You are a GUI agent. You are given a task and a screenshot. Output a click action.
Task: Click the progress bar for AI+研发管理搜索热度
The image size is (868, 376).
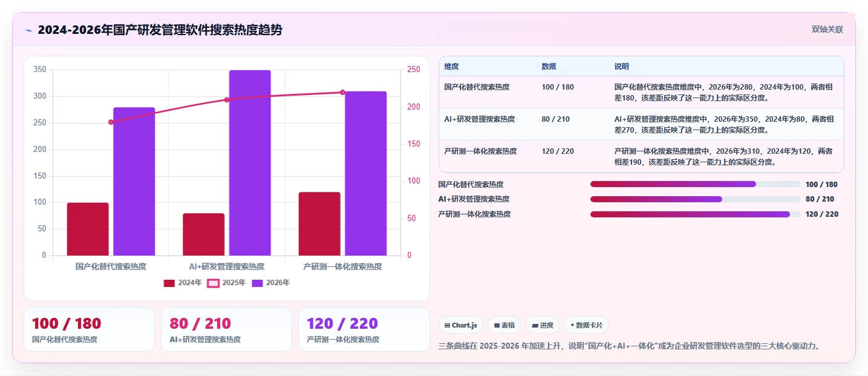(x=696, y=199)
